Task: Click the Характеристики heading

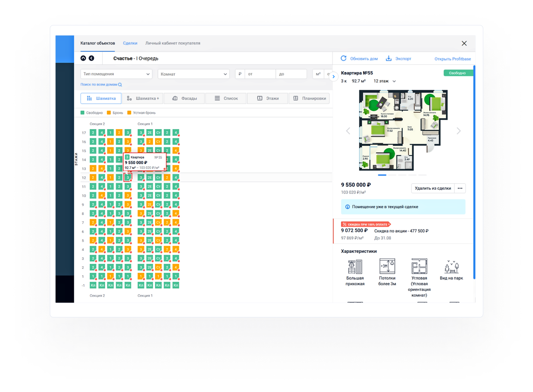Action: pyautogui.click(x=359, y=251)
